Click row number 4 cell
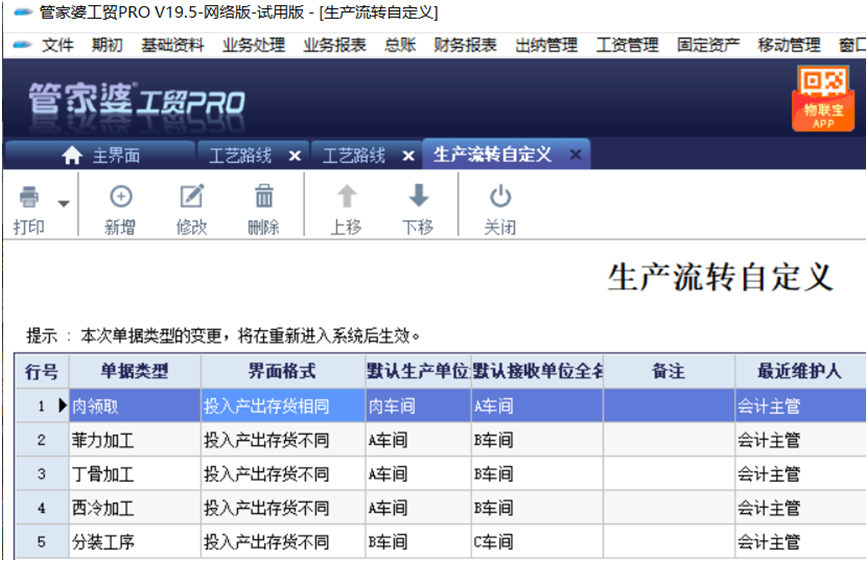 tap(42, 508)
